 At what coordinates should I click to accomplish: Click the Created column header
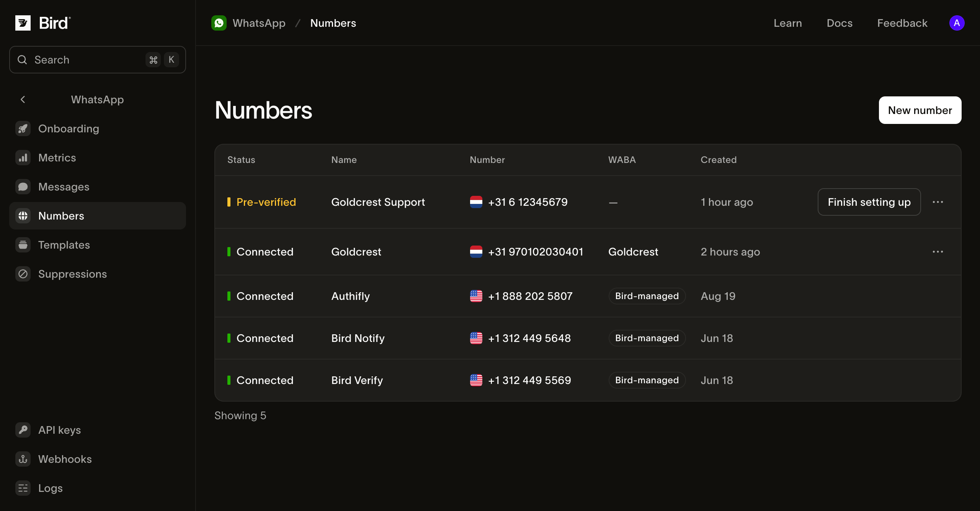tap(719, 160)
